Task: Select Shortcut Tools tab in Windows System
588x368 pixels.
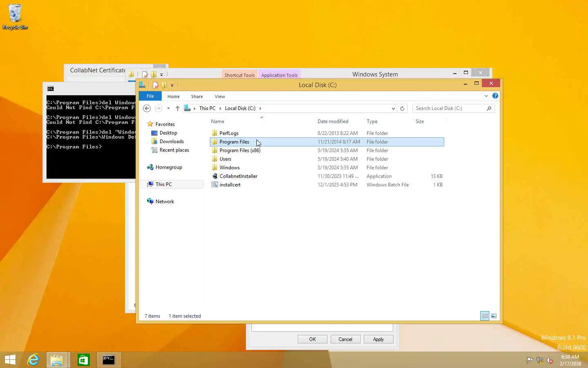Action: pyautogui.click(x=239, y=75)
